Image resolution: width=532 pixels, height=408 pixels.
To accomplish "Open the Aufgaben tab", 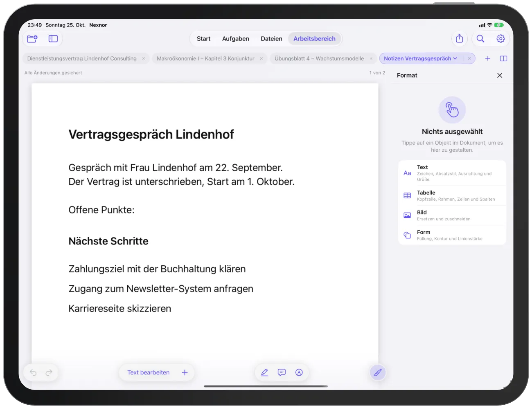I will click(x=236, y=39).
